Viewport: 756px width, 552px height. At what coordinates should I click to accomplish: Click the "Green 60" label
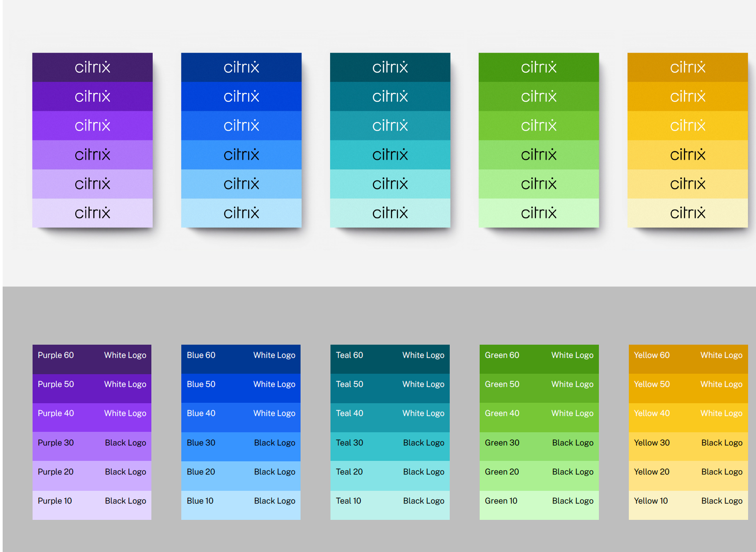coord(502,355)
